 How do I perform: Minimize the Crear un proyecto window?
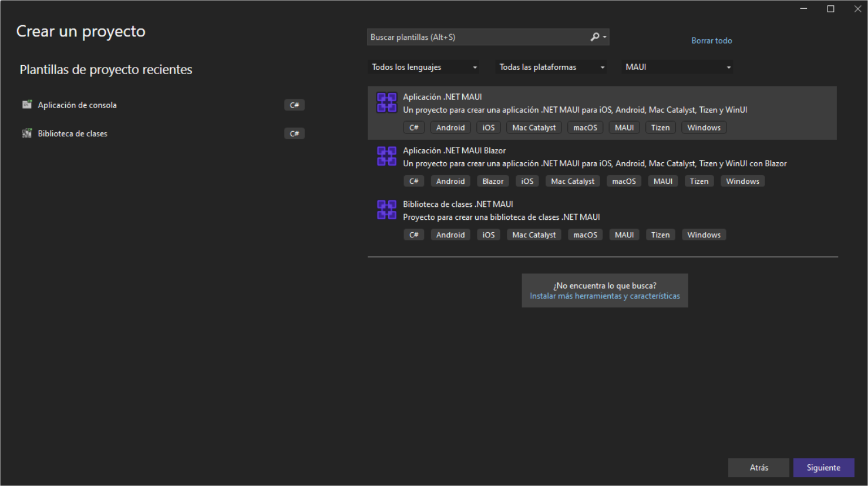click(x=803, y=9)
